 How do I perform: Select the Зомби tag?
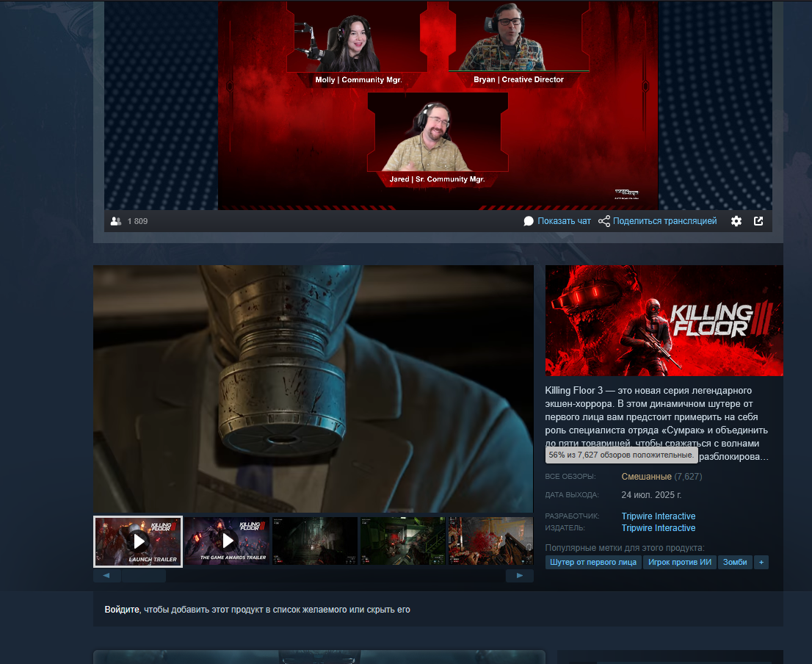click(x=735, y=562)
